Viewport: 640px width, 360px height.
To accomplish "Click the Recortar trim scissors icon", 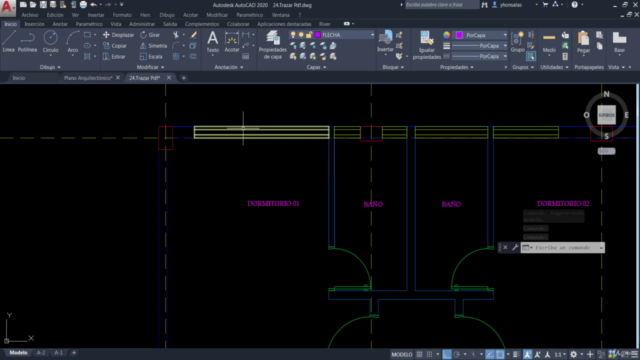I will [176, 35].
